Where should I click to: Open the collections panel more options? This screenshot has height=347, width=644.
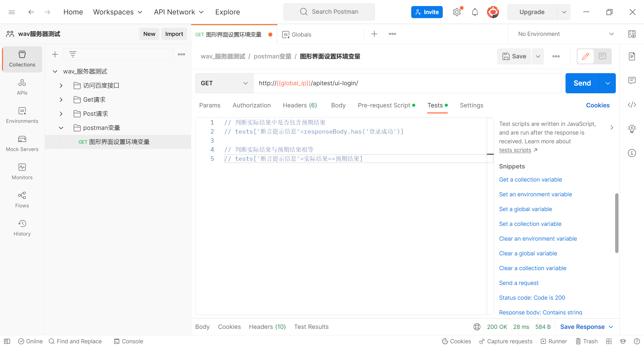[181, 54]
